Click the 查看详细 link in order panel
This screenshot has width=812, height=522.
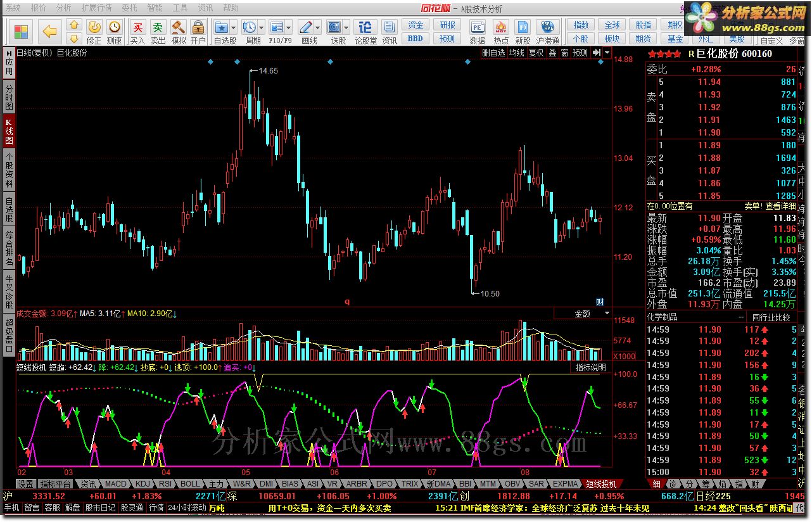(x=780, y=206)
